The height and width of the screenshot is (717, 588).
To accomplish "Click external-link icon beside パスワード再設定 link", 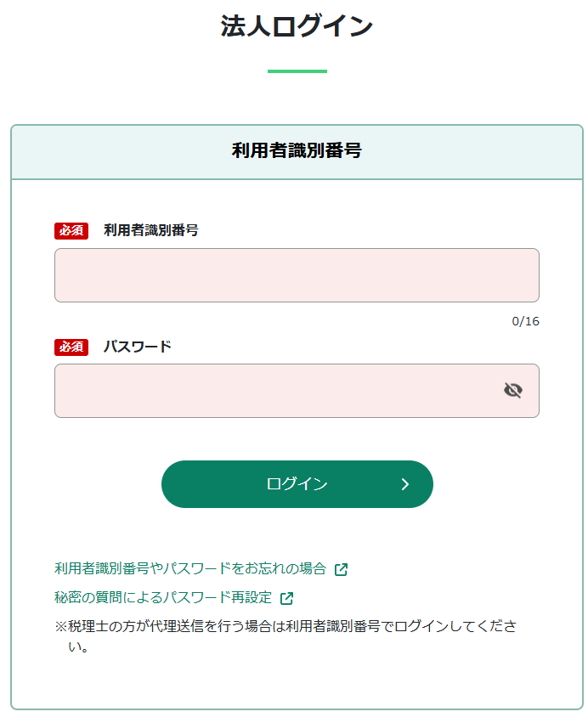I will pos(286,598).
